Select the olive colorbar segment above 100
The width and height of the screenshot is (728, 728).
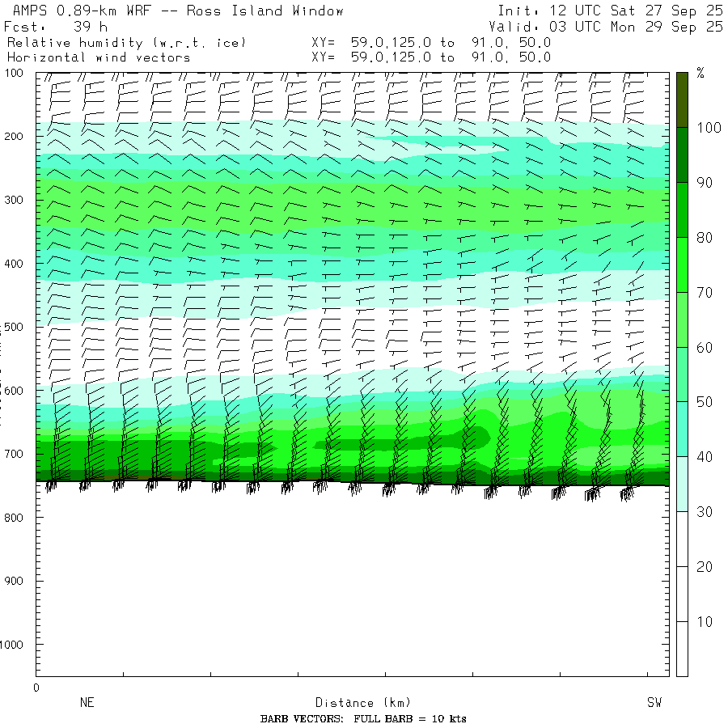(682, 99)
